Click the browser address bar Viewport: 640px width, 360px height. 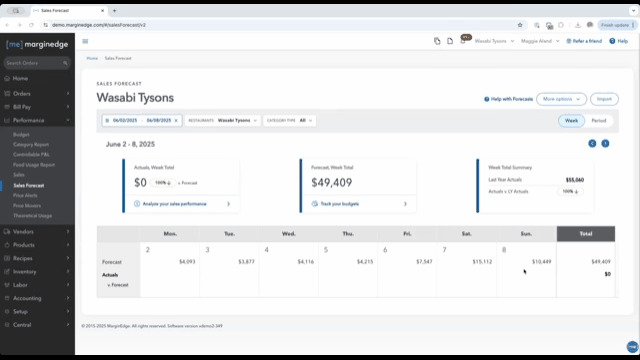point(282,25)
